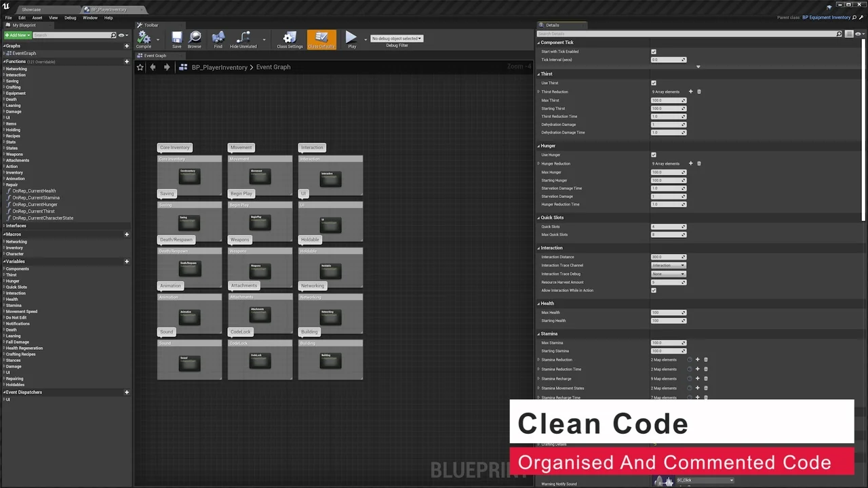Enable Start with Tick Enabled
Viewport: 868px width, 488px height.
pyautogui.click(x=653, y=51)
